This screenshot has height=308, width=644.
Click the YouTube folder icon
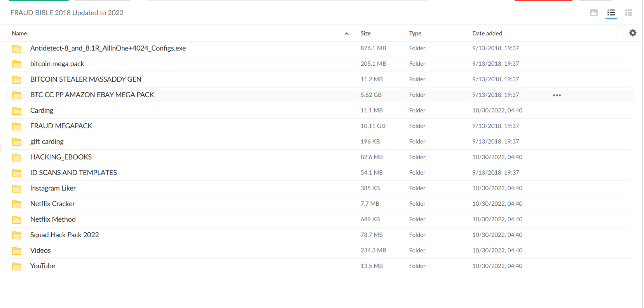17,266
